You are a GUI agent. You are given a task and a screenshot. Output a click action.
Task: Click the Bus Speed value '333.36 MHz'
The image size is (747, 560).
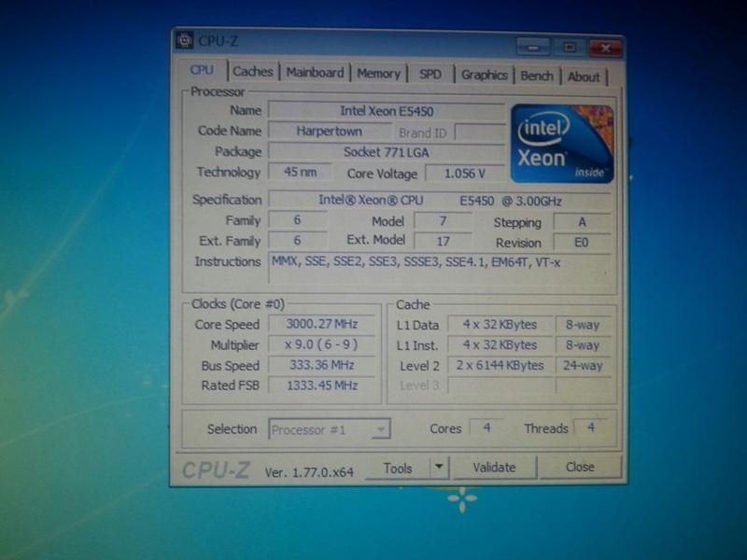pyautogui.click(x=321, y=365)
